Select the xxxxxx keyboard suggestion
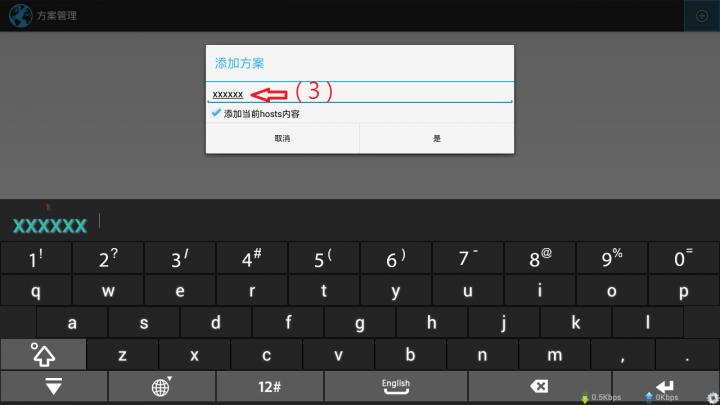Viewport: 720px width, 405px height. tap(50, 225)
